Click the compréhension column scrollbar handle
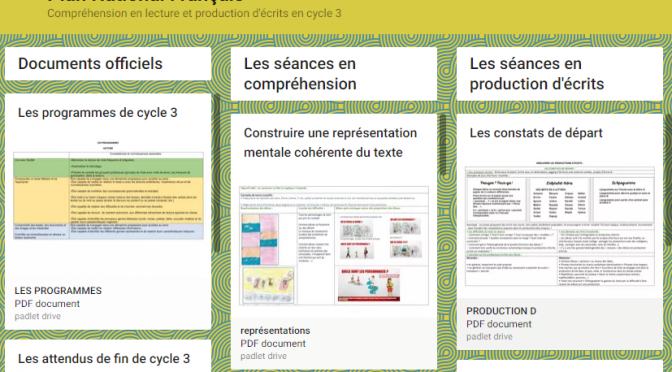Viewport: 672px width, 372px height. click(x=443, y=144)
